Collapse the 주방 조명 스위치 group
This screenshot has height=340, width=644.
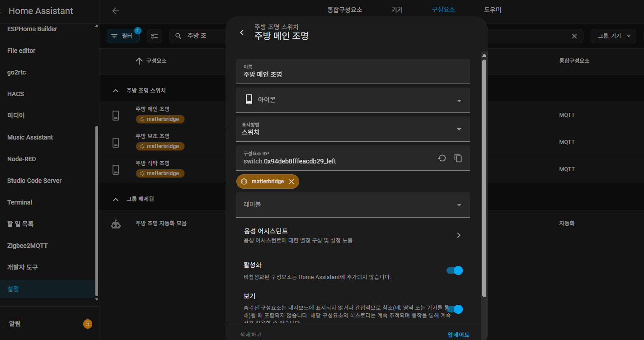[116, 91]
